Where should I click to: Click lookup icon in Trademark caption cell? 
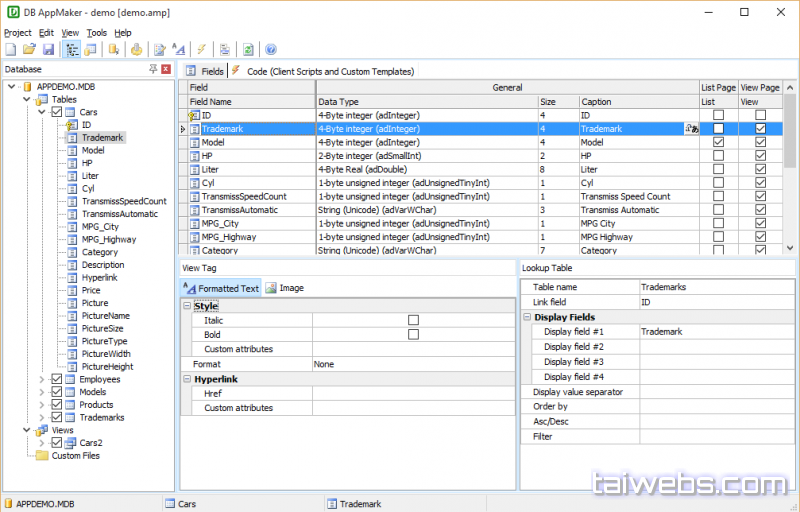(x=691, y=129)
